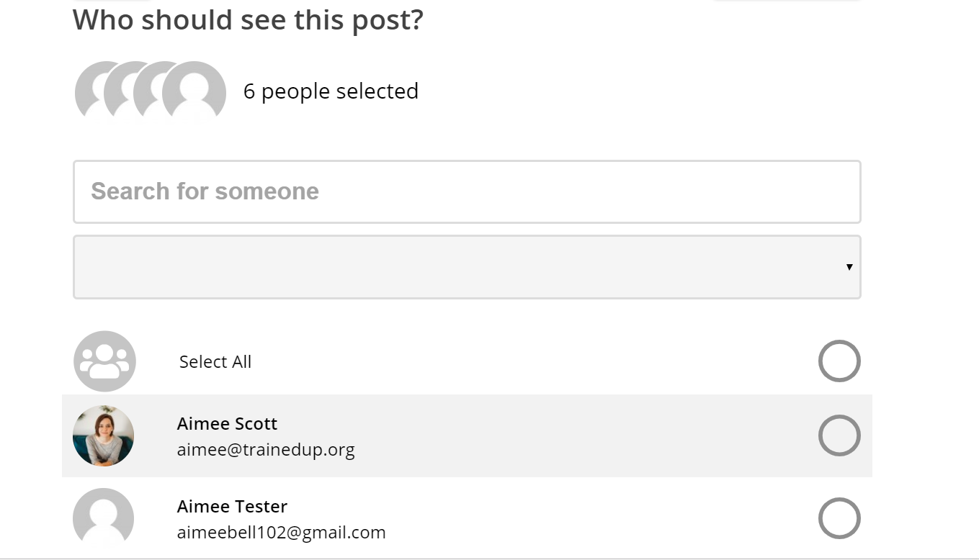Click Aimee Tester's placeholder avatar
979x560 pixels.
[104, 518]
